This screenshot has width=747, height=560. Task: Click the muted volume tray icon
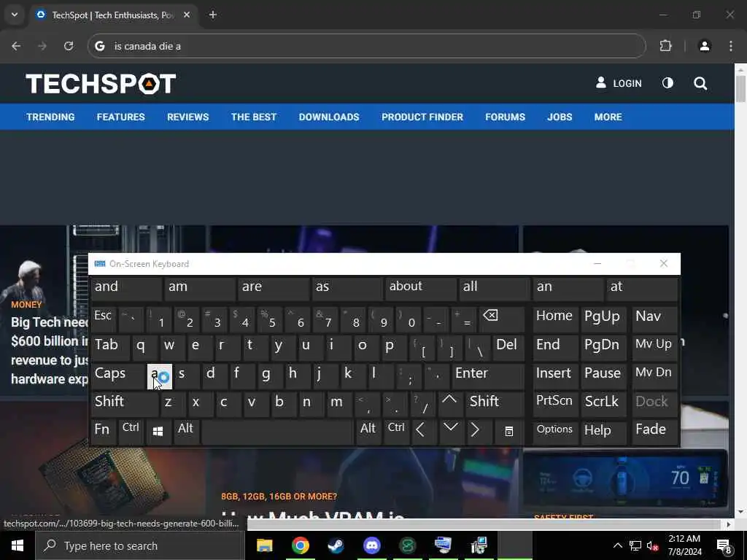coord(653,546)
